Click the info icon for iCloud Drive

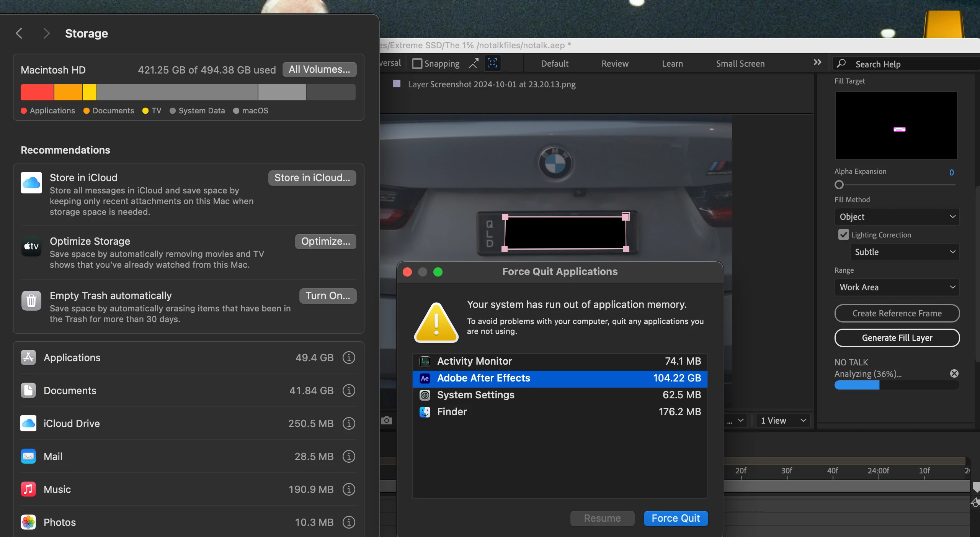click(348, 423)
